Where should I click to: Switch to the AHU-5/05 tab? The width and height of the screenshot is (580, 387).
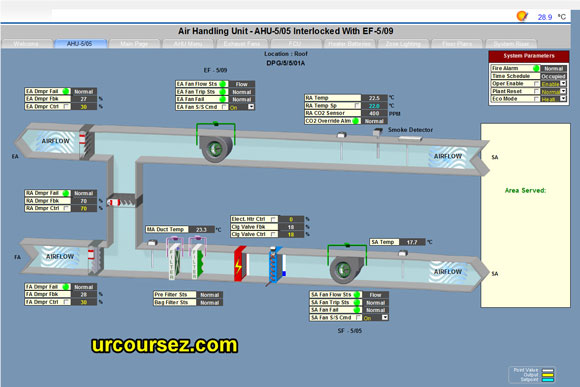[x=80, y=44]
